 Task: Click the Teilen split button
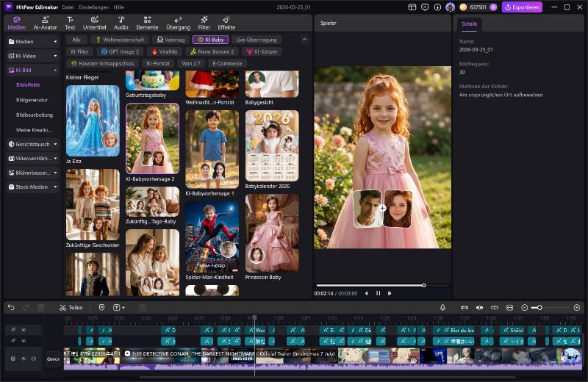pyautogui.click(x=71, y=307)
